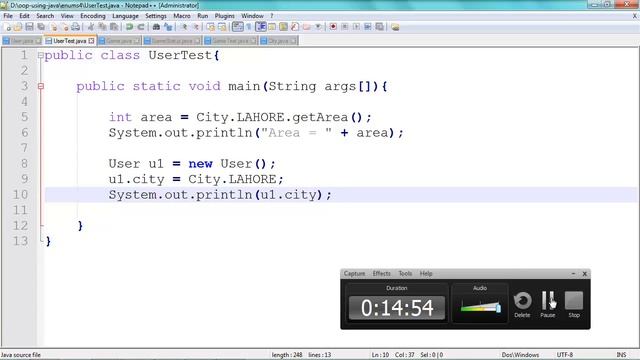Open the Encoding menu
The height and width of the screenshot is (360, 640).
93,16
